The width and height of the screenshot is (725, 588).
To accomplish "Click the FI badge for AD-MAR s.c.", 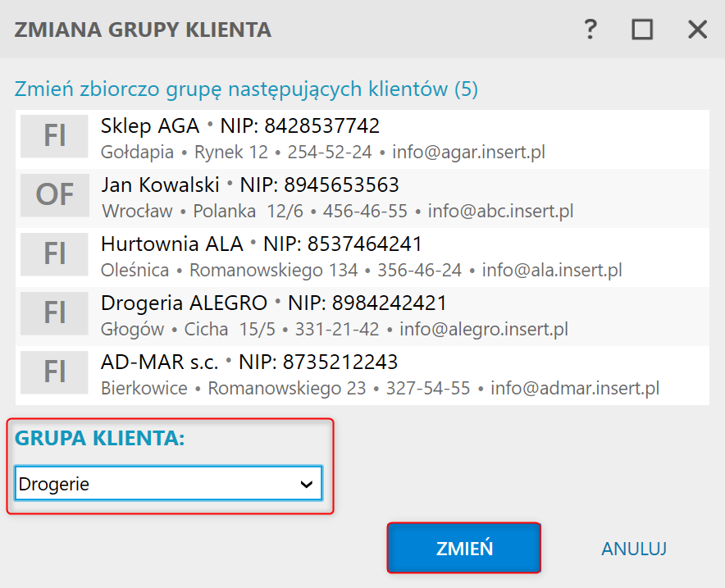I will click(x=54, y=372).
